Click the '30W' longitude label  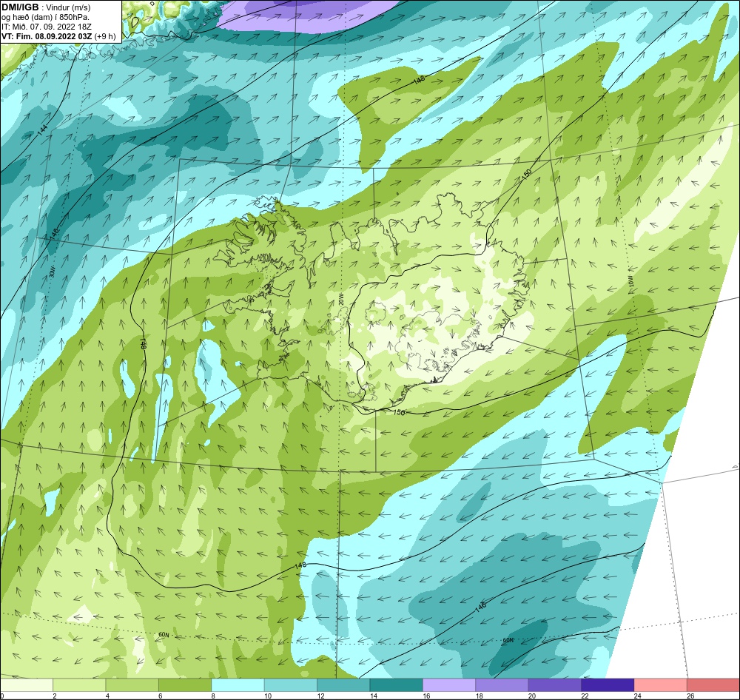pos(52,273)
